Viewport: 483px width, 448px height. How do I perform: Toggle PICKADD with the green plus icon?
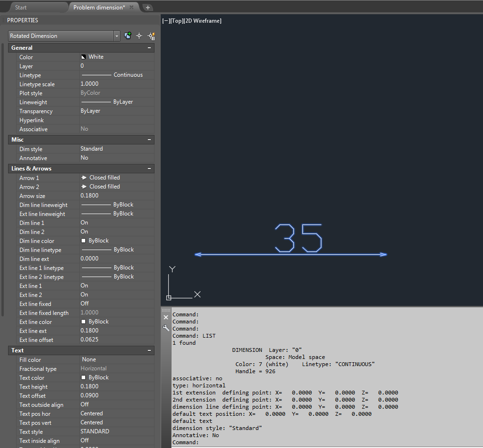(127, 36)
